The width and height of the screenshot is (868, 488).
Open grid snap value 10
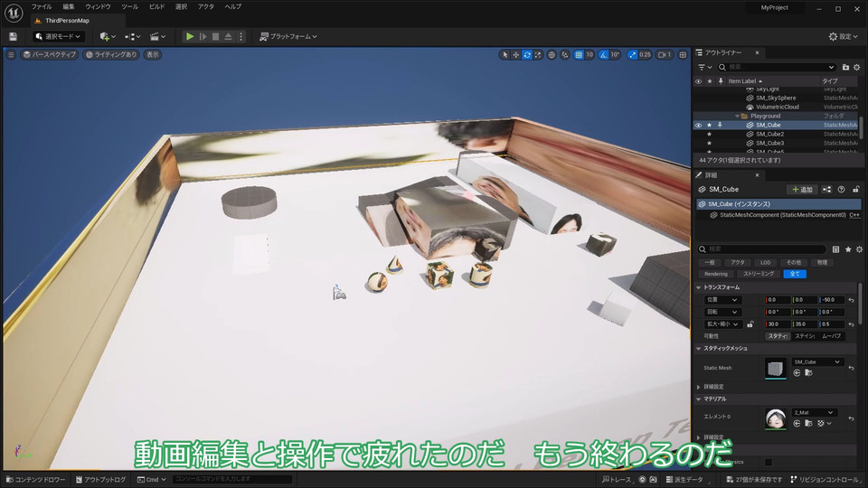point(590,55)
